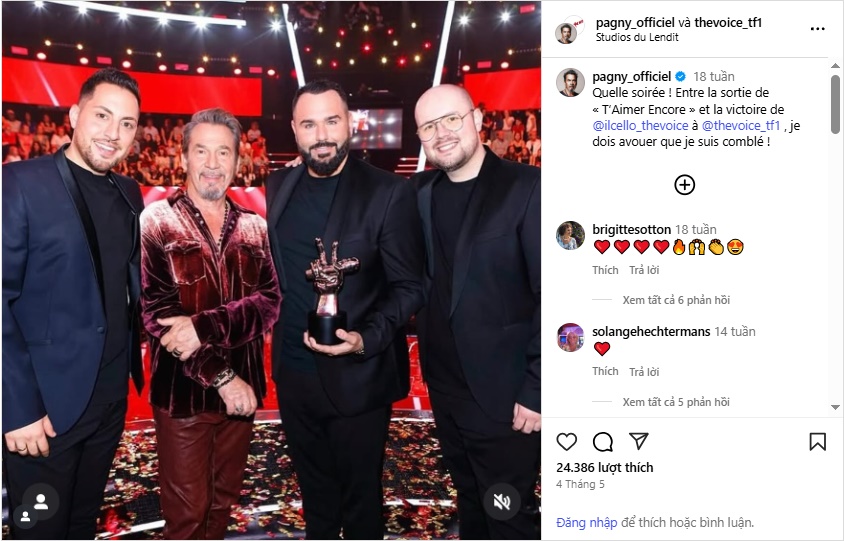844x541 pixels.
Task: Click the comments scrollbar down arrow
Action: 835,407
